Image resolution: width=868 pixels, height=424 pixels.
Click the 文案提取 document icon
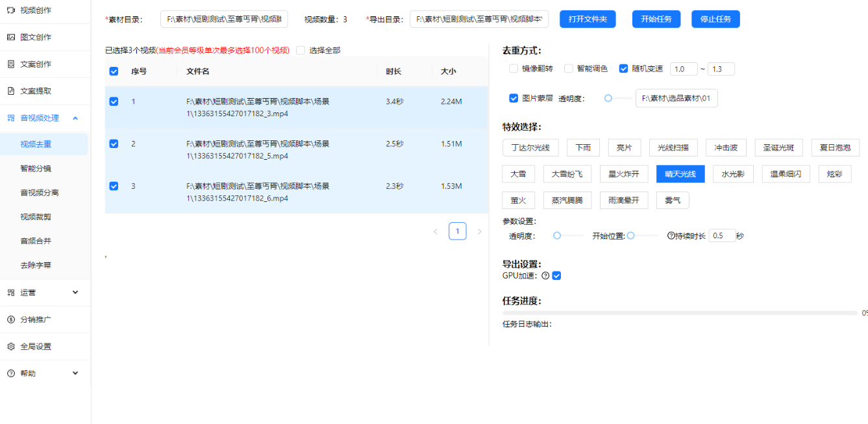(x=10, y=91)
